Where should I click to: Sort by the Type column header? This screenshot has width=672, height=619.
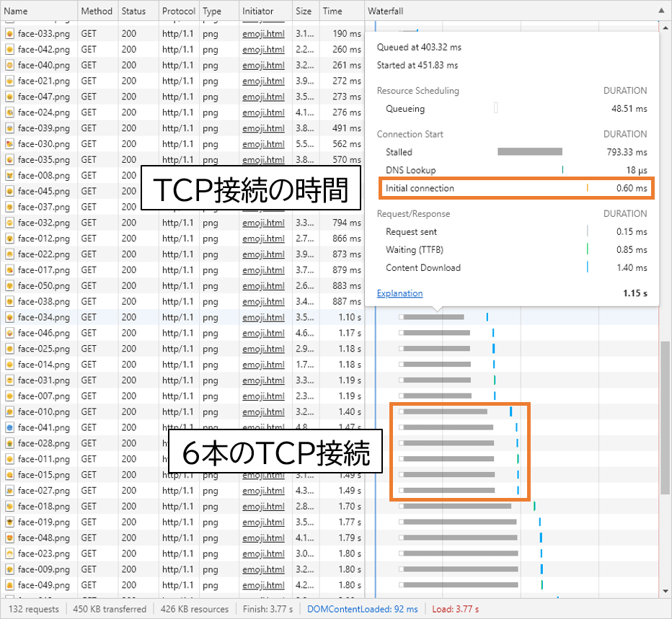pos(218,11)
